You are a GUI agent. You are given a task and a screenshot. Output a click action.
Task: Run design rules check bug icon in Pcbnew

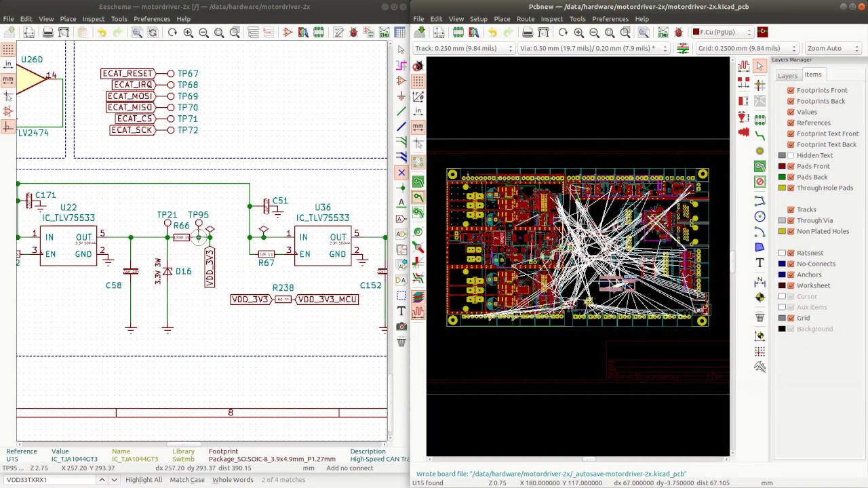coord(679,33)
